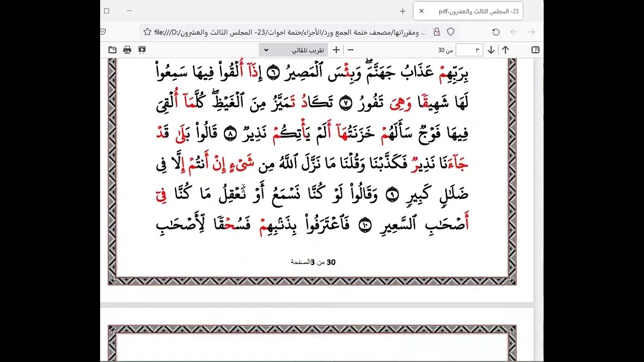
Task: Click the 'من 30' page count label
Action: tap(446, 50)
